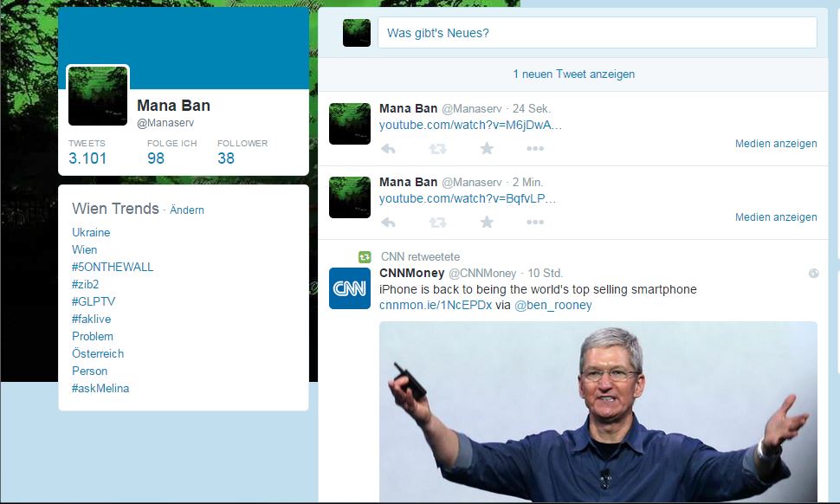The height and width of the screenshot is (504, 840).
Task: Favorite the Mana Ban tweet from 24 Sek.
Action: 487,148
